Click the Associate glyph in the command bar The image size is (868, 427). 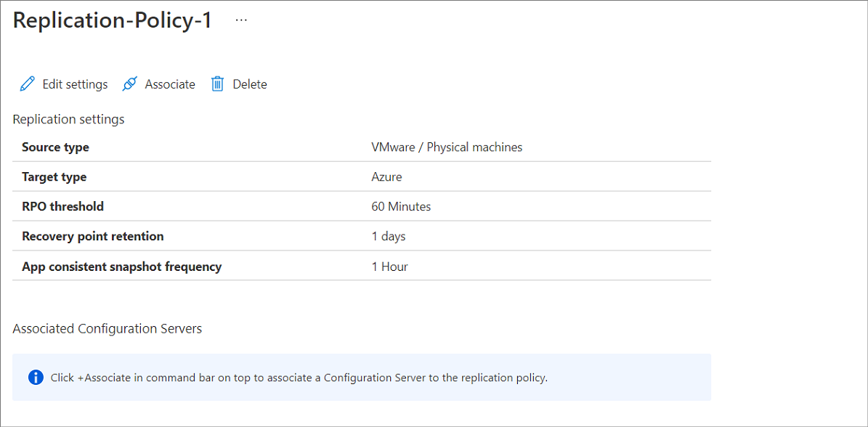[129, 84]
